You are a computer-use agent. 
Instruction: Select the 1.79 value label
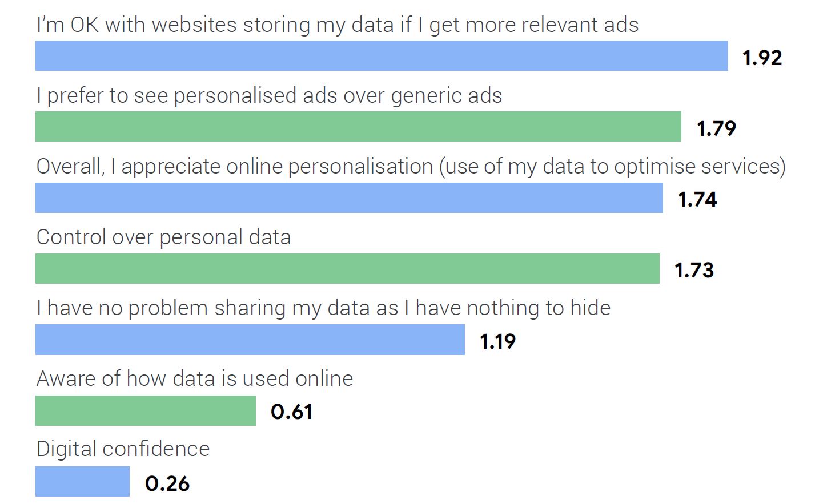716,128
